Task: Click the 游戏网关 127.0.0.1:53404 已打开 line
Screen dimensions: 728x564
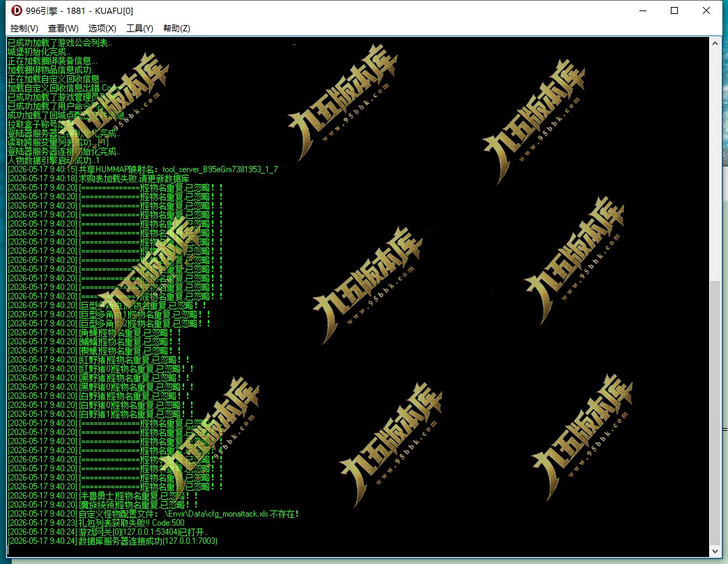Action: pyautogui.click(x=107, y=532)
